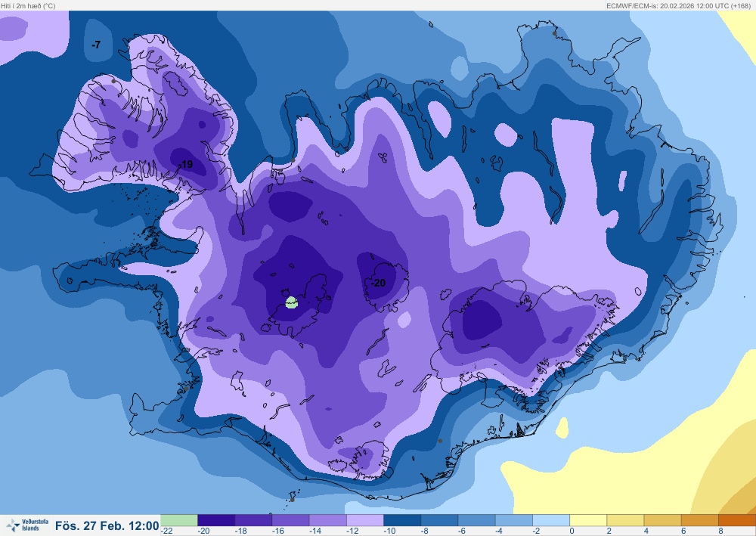Click the legend swatch between 4 and 6

[662, 520]
